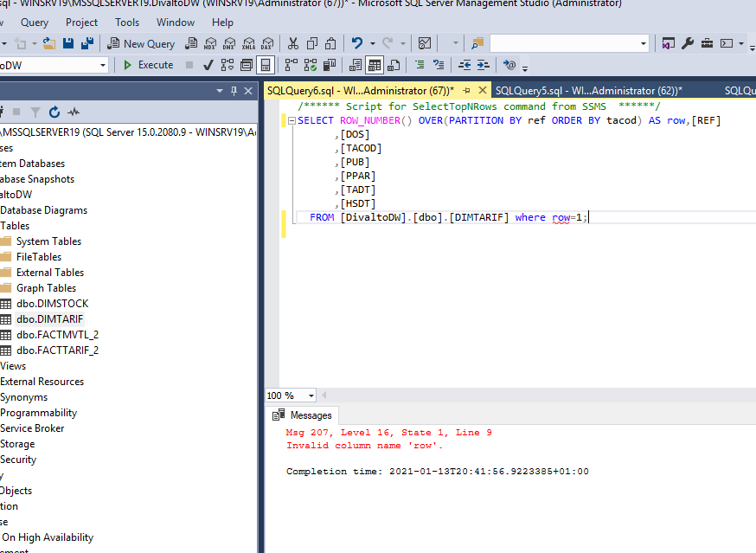The height and width of the screenshot is (553, 756).
Task: Comment out the selected lines
Action: pos(420,65)
